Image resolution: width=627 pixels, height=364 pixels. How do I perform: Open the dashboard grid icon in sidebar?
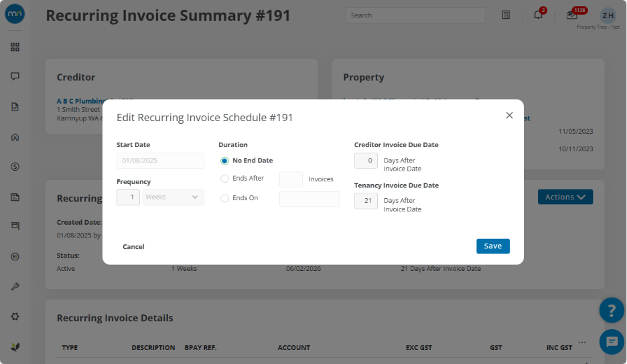(15, 47)
